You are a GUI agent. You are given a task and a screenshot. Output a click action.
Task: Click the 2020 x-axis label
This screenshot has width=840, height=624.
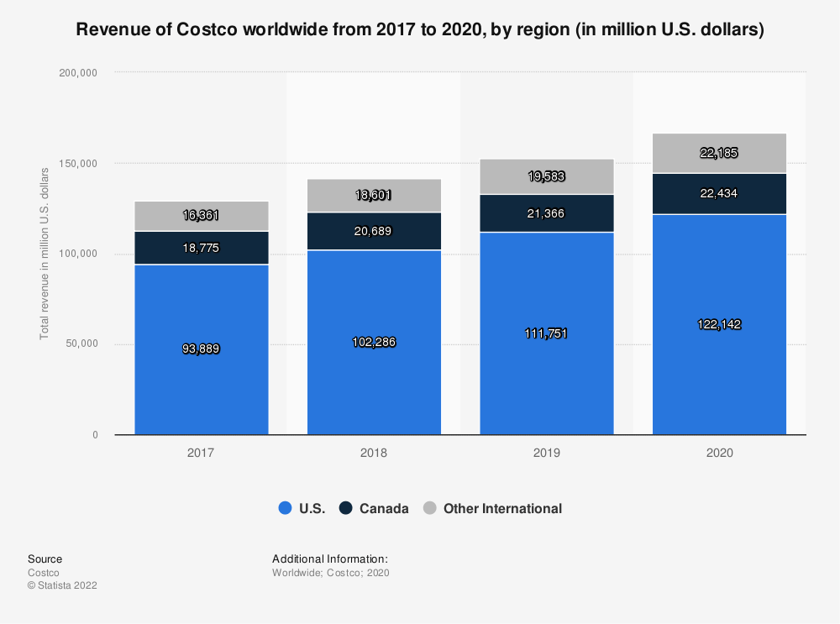click(x=720, y=454)
